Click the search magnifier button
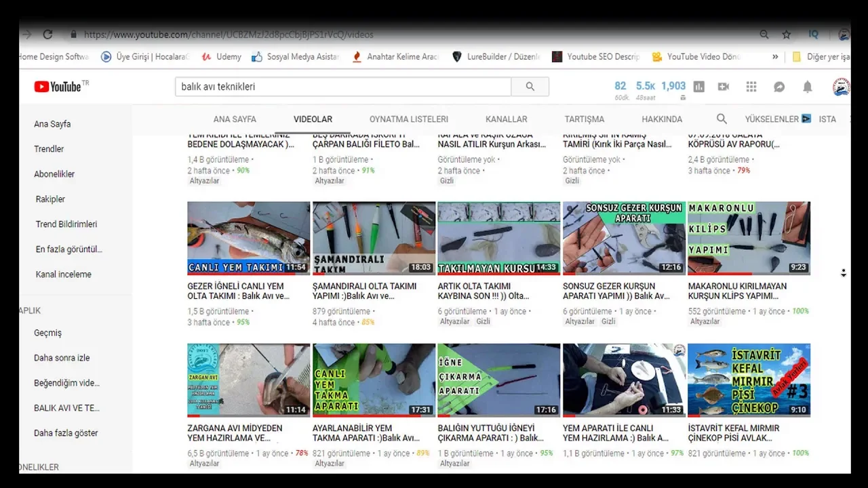 click(x=530, y=86)
